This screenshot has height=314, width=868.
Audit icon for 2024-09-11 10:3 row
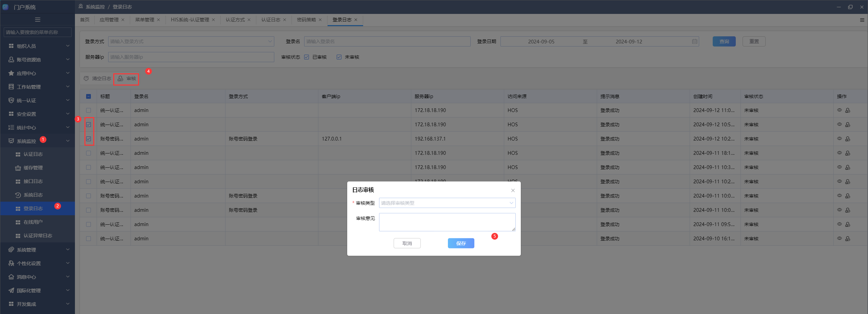point(848,167)
